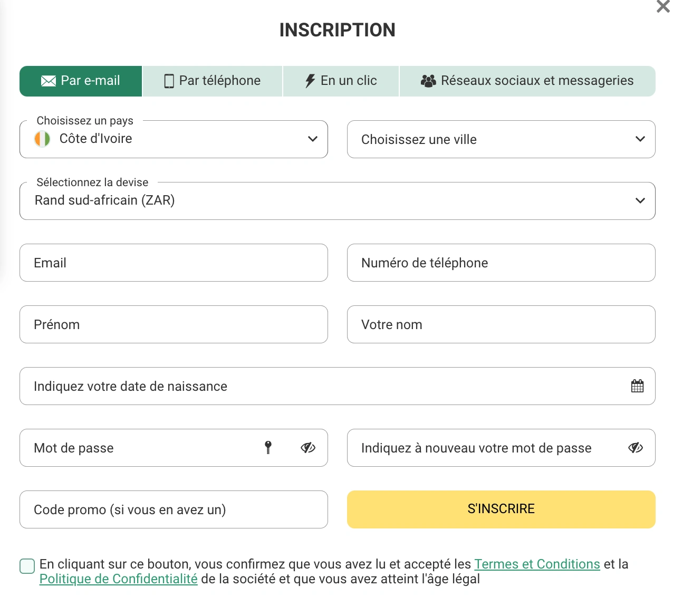Viewport: 673px width, 616px height.
Task: Open the Rand sud-africain currency dropdown
Action: (338, 201)
